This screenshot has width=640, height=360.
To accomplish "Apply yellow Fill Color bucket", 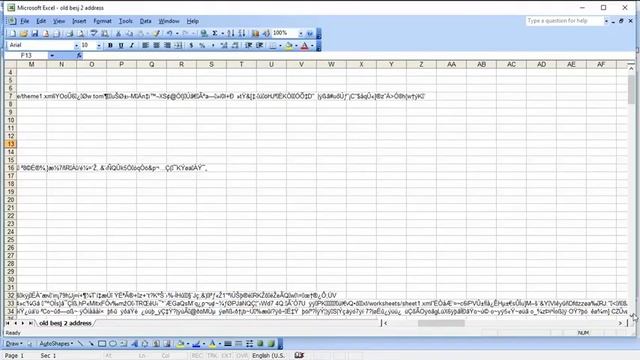I will click(289, 46).
